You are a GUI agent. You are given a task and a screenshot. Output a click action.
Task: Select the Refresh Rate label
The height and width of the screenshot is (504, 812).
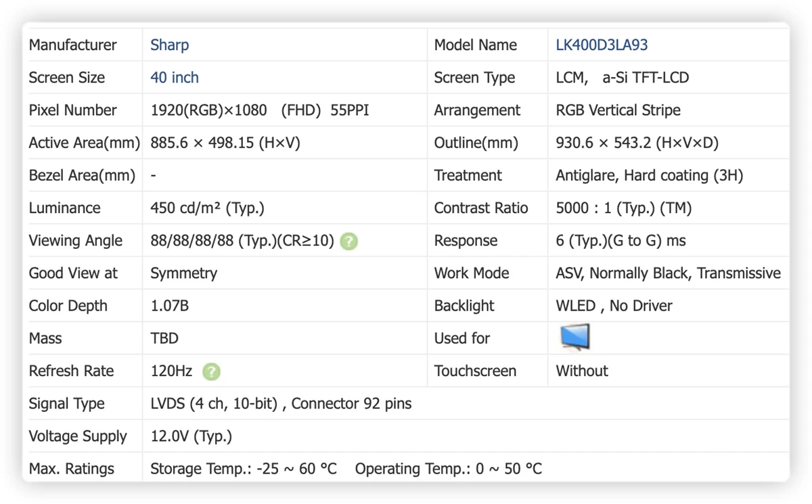[x=71, y=371]
